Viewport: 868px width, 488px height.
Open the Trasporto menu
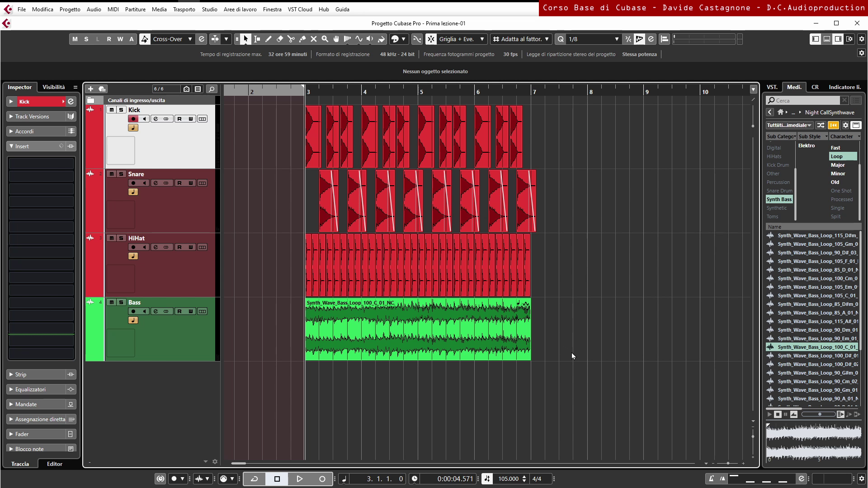pyautogui.click(x=184, y=9)
